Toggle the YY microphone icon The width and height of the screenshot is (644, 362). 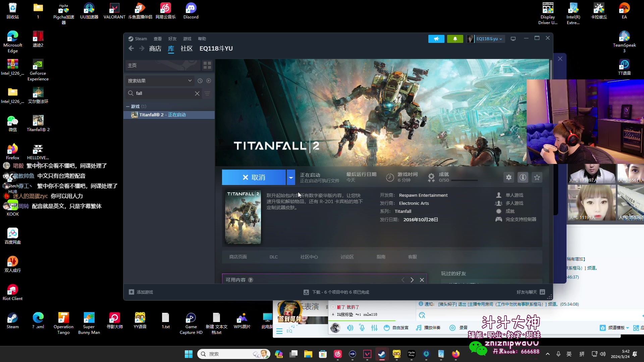click(x=362, y=328)
